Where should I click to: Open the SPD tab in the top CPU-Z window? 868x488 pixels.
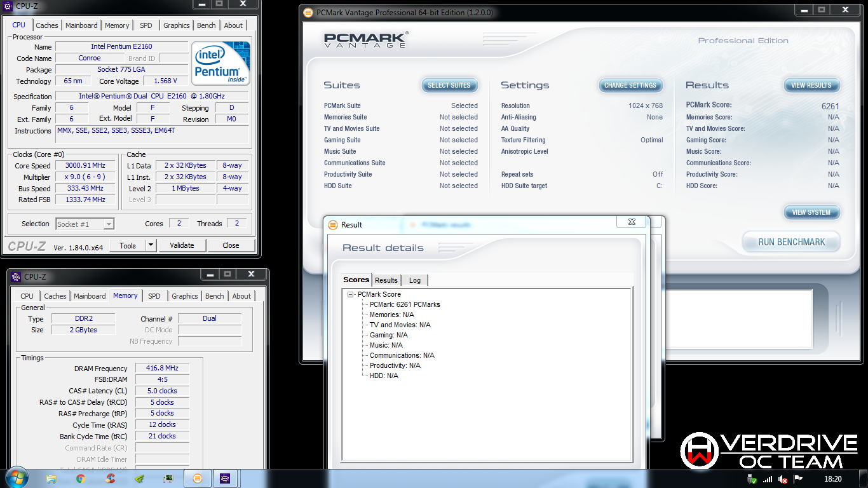[146, 25]
